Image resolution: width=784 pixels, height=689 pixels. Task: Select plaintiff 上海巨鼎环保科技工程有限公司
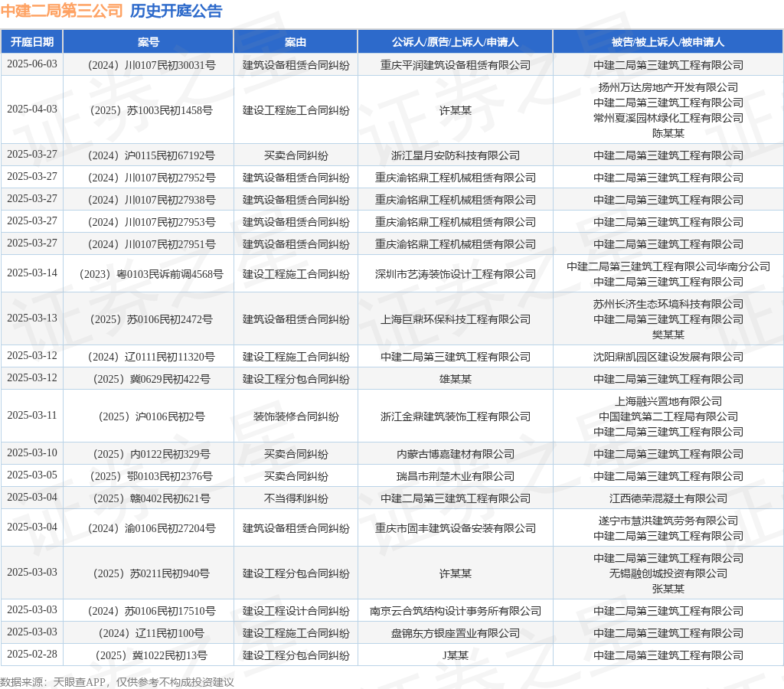[455, 319]
